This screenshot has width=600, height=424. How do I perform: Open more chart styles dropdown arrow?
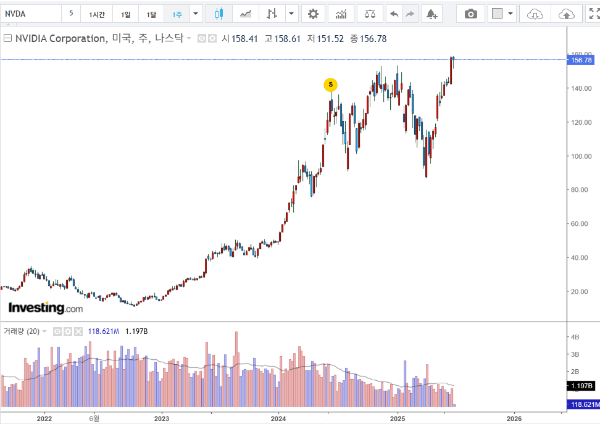pyautogui.click(x=291, y=14)
